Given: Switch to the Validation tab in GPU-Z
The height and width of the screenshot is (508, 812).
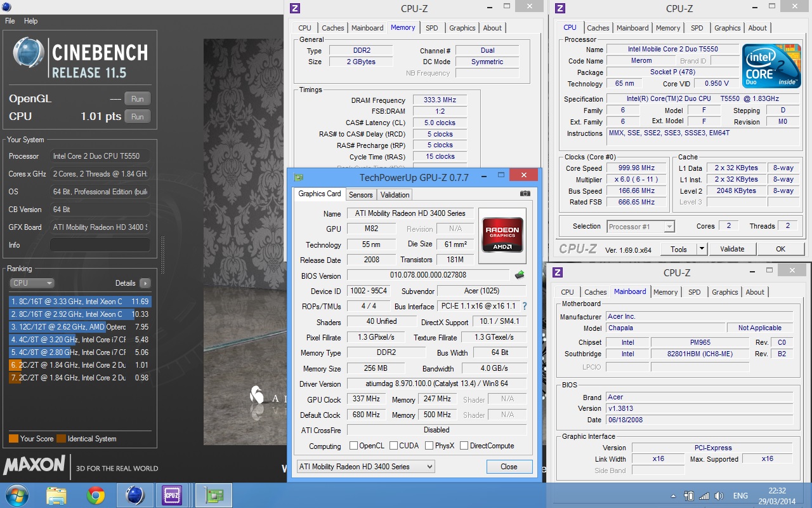Looking at the screenshot, I should point(395,194).
